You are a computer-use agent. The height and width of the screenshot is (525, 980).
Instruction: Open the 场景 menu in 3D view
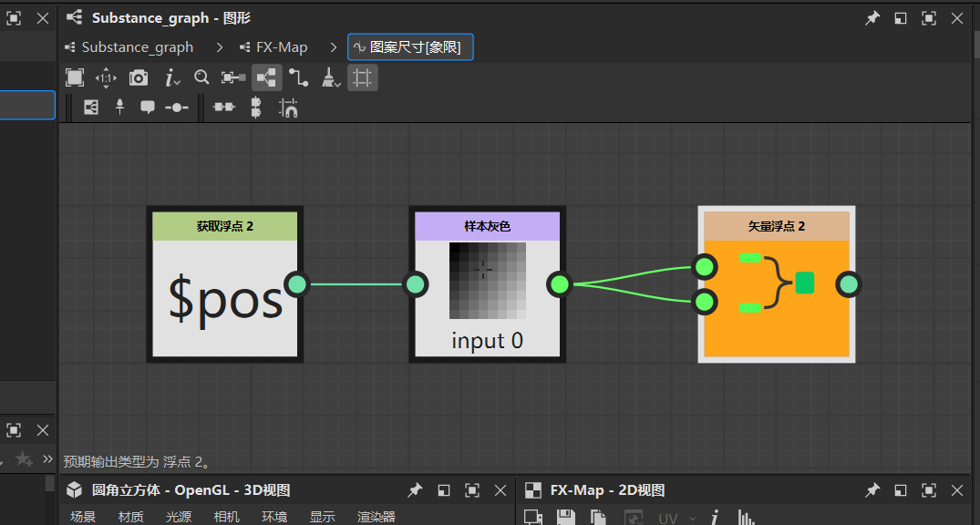(x=83, y=517)
